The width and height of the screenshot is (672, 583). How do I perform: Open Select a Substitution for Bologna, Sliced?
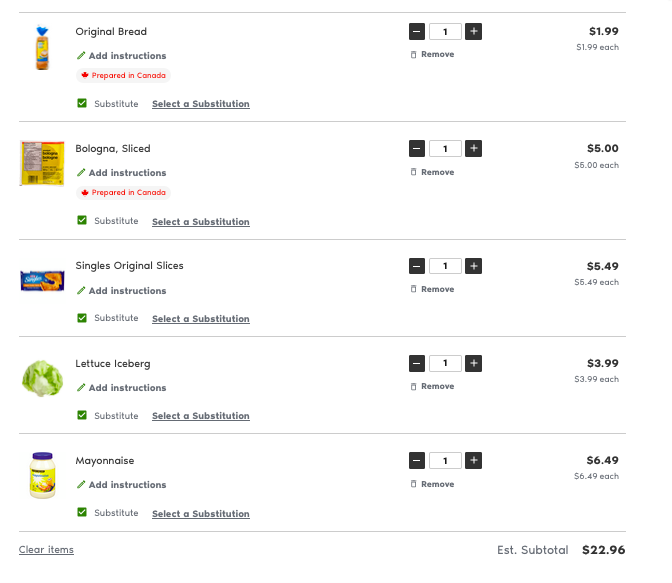click(x=201, y=222)
